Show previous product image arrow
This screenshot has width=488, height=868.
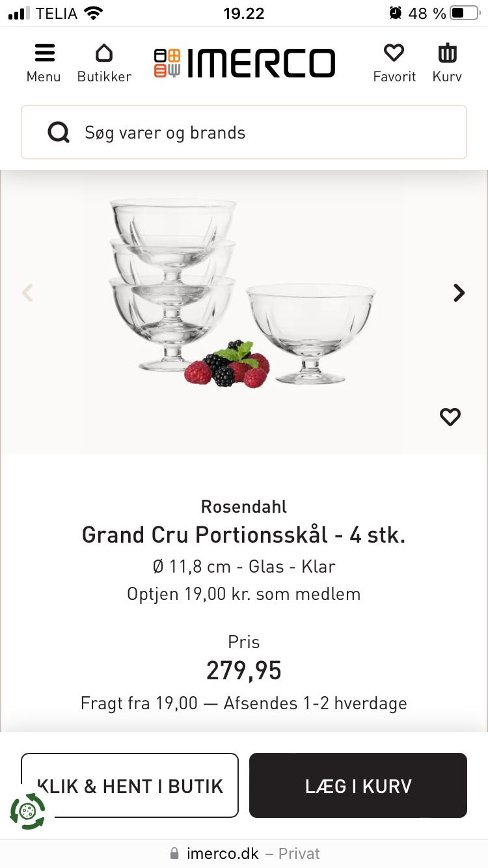[x=27, y=293]
